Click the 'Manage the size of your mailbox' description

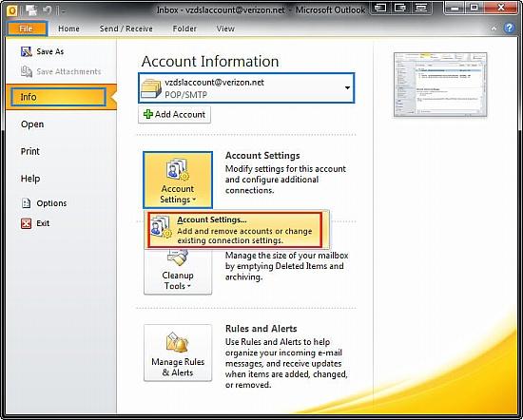click(287, 266)
